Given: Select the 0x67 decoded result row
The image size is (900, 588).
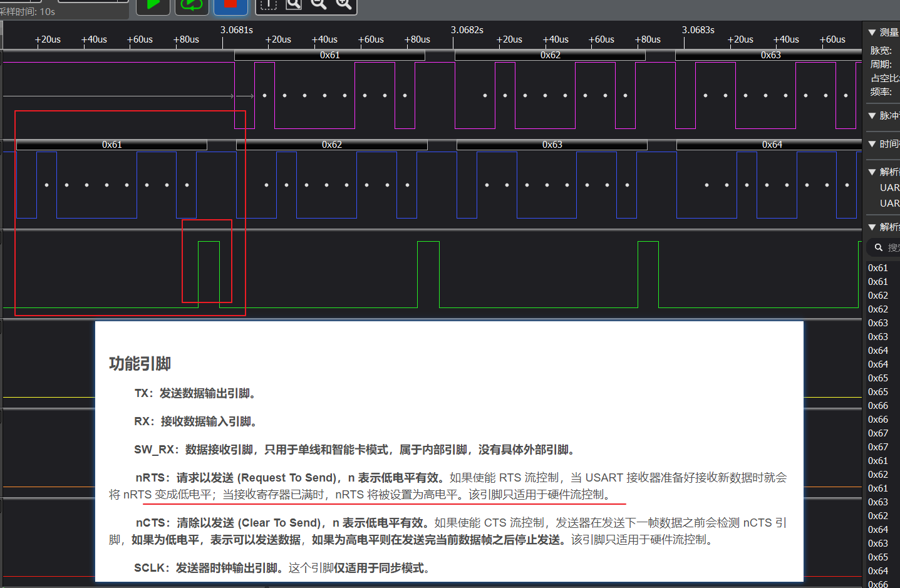Looking at the screenshot, I should point(878,433).
